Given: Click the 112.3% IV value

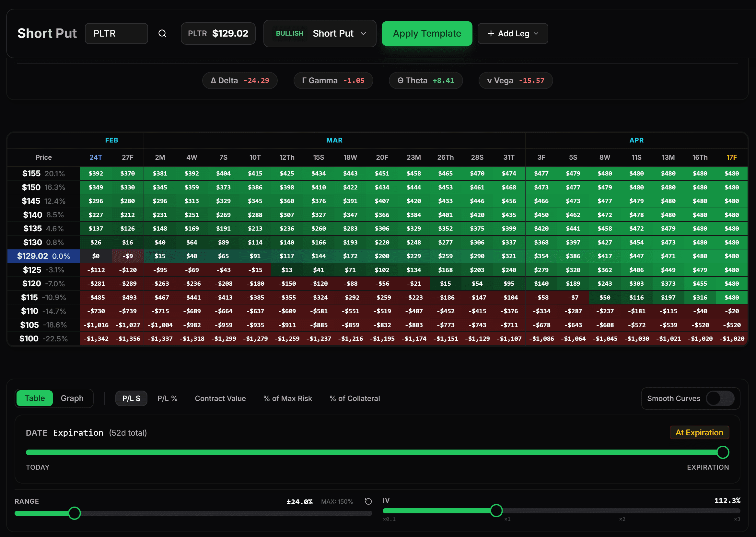Looking at the screenshot, I should (727, 500).
